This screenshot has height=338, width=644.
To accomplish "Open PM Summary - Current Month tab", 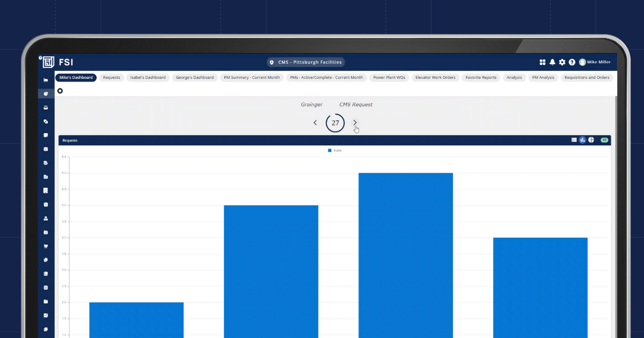I will point(252,77).
